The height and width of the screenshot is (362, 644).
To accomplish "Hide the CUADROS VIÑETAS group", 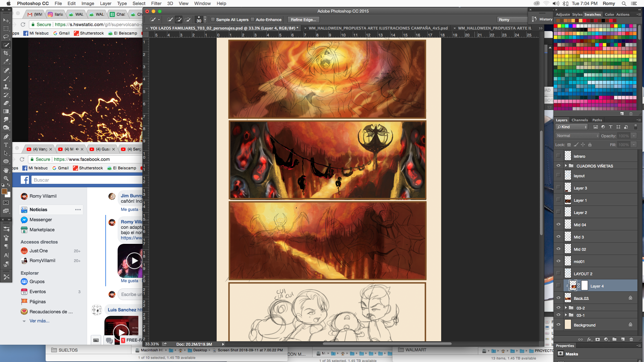I will click(558, 166).
